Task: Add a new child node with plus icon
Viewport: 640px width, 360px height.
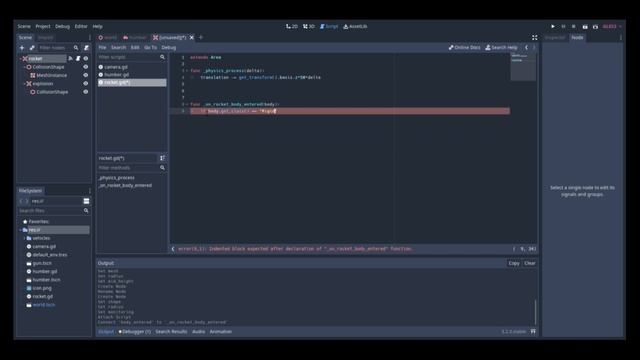Action: pos(22,48)
